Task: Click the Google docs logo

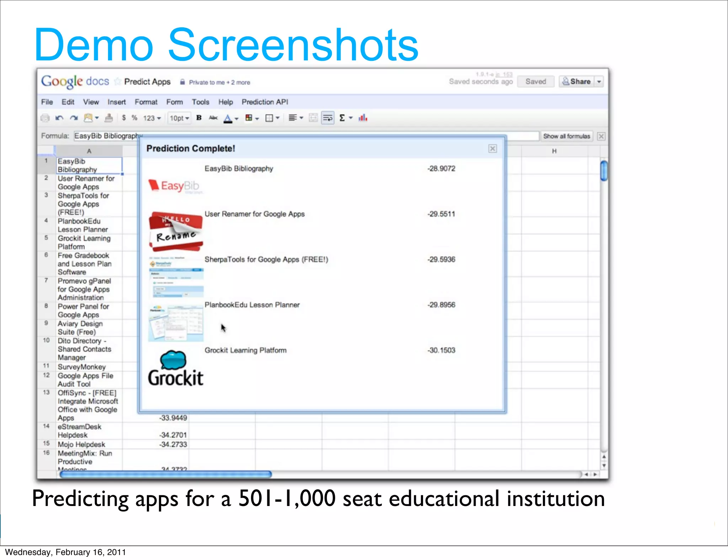Action: point(75,81)
